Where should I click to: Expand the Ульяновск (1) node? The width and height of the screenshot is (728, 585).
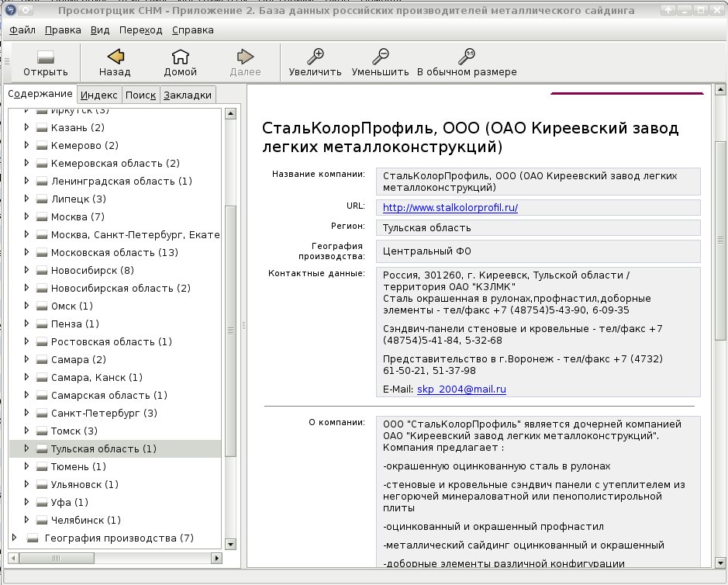pos(26,484)
